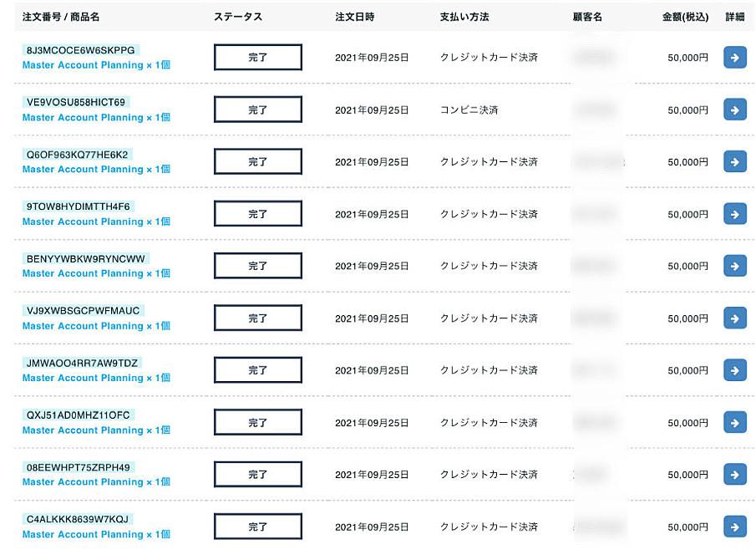Viewport: 756px width, 560px height.
Task: Select order number C4ALKKK8639W7KQJ
Action: (x=78, y=519)
